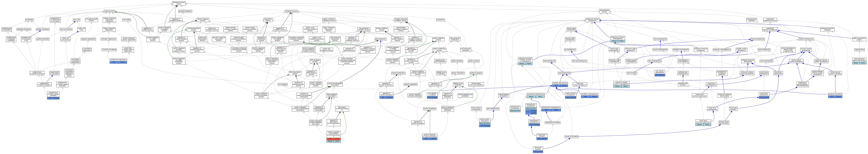The width and height of the screenshot is (868, 154).
Task: Select the 'rhombomere formation' node
Action: [x=553, y=123]
